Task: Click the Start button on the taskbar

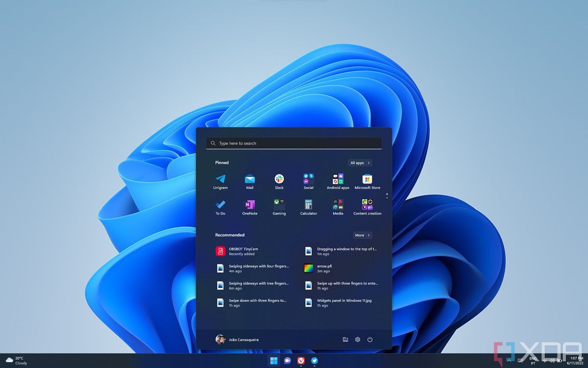Action: pos(274,361)
